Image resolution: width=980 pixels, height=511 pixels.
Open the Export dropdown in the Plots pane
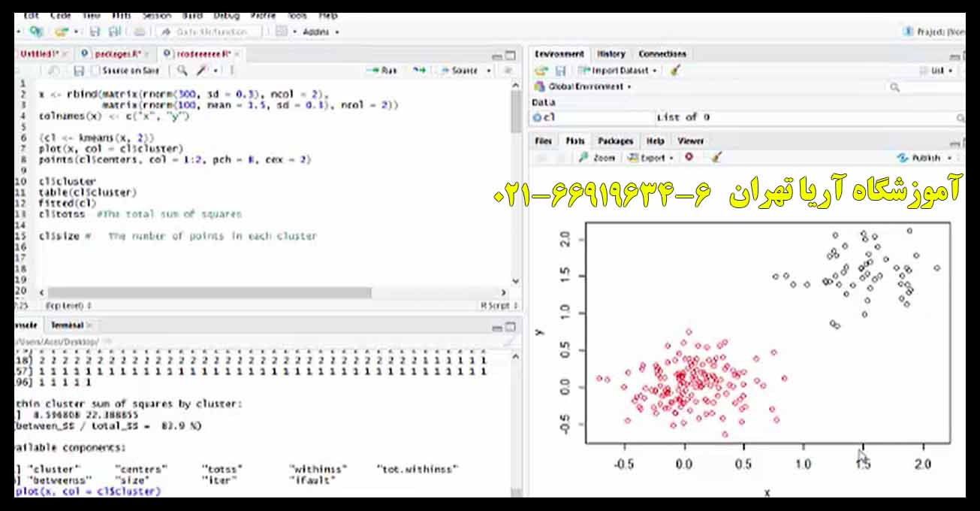point(650,158)
